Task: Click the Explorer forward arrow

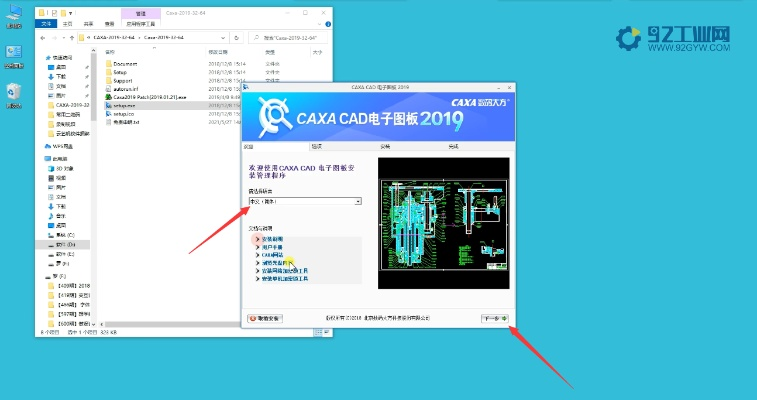Action: (x=54, y=38)
